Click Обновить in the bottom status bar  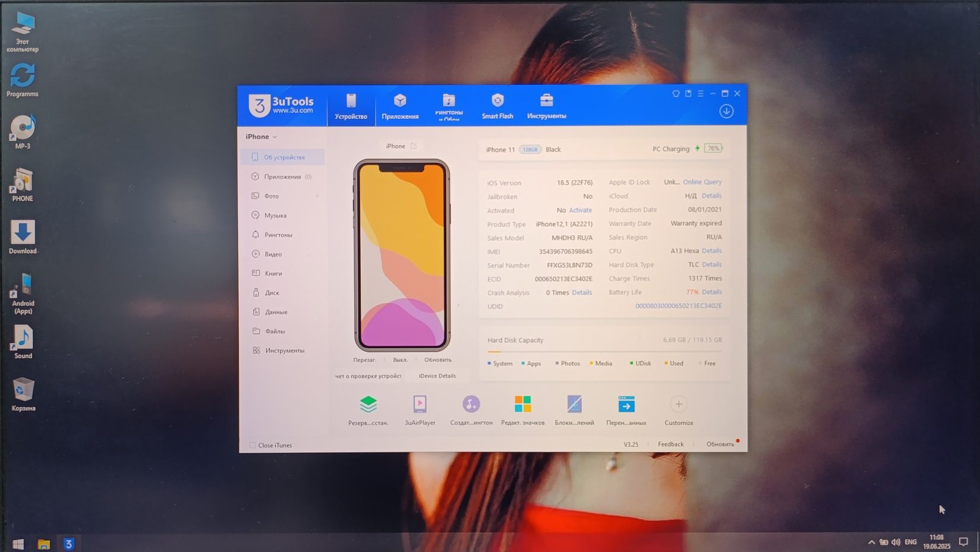click(x=720, y=444)
